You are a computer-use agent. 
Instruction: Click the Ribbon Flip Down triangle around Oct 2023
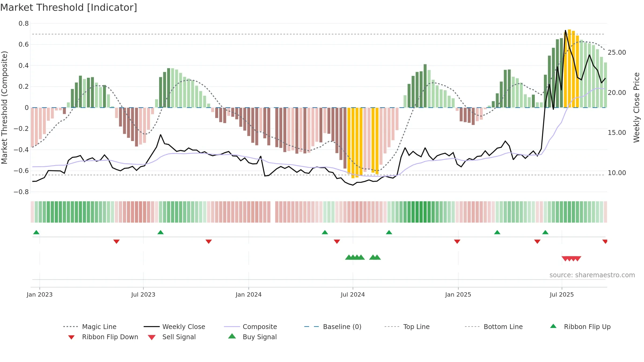click(x=209, y=242)
